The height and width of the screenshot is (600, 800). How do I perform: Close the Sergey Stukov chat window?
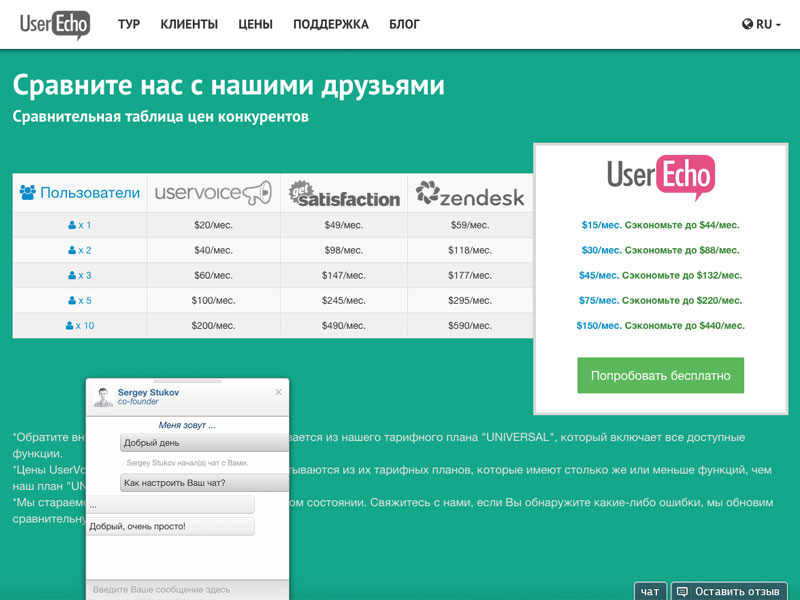point(278,392)
